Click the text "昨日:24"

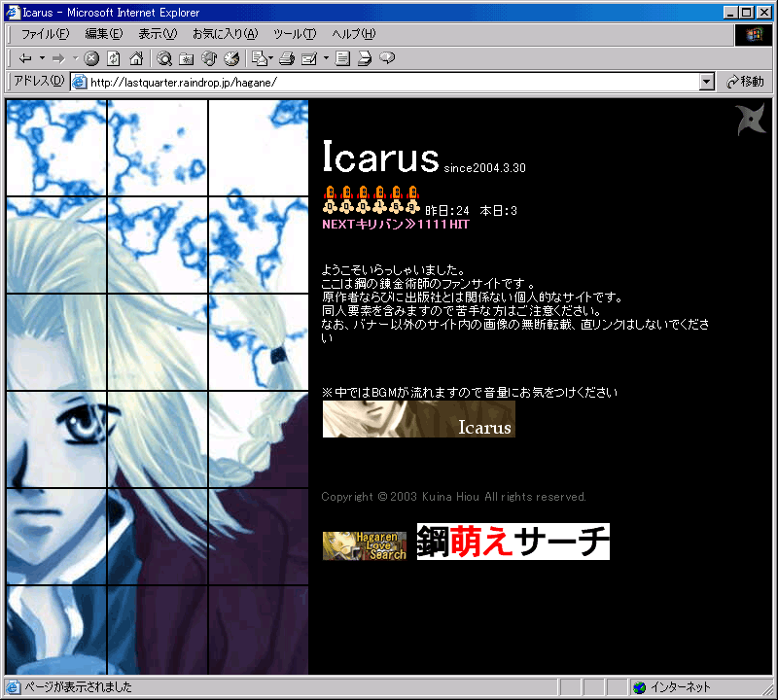(447, 211)
